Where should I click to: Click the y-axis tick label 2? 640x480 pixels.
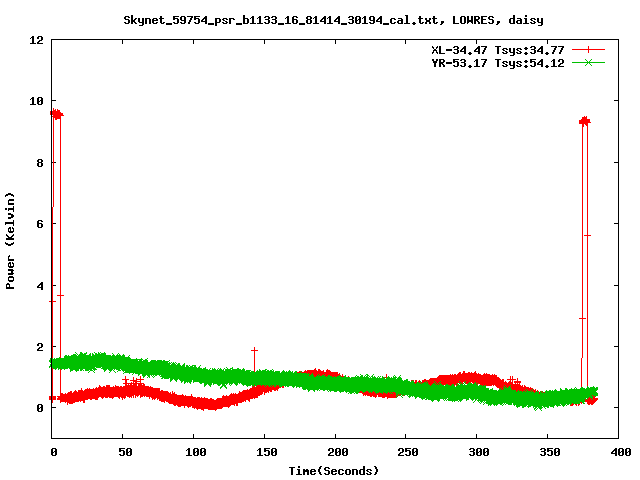pos(40,347)
